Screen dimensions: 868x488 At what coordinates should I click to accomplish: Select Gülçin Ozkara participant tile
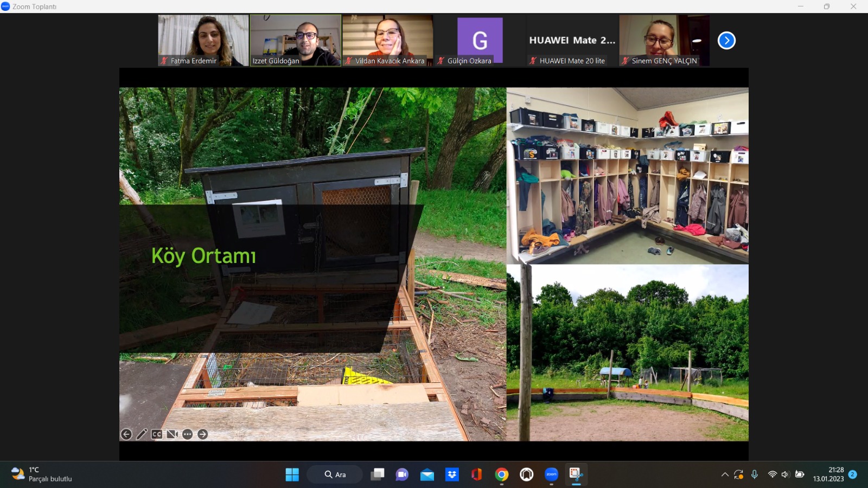[x=480, y=40]
